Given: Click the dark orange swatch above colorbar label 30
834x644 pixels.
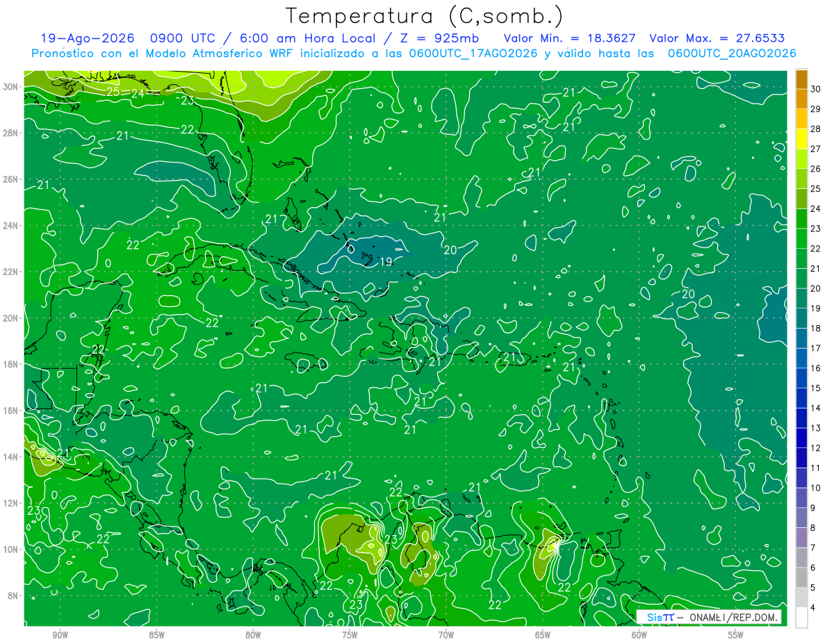Looking at the screenshot, I should pyautogui.click(x=801, y=80).
